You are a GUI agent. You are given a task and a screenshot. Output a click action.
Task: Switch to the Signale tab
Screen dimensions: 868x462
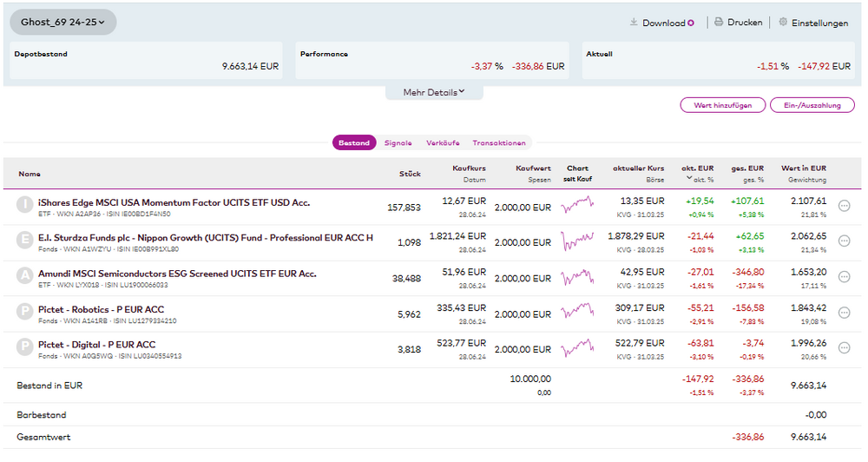click(398, 143)
